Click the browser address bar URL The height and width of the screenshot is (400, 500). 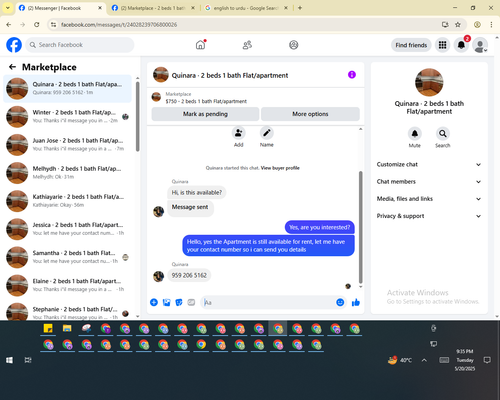click(119, 25)
